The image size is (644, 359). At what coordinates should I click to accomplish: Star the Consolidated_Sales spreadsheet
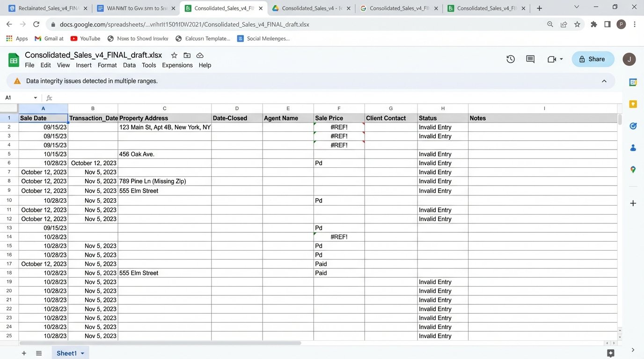(x=174, y=55)
